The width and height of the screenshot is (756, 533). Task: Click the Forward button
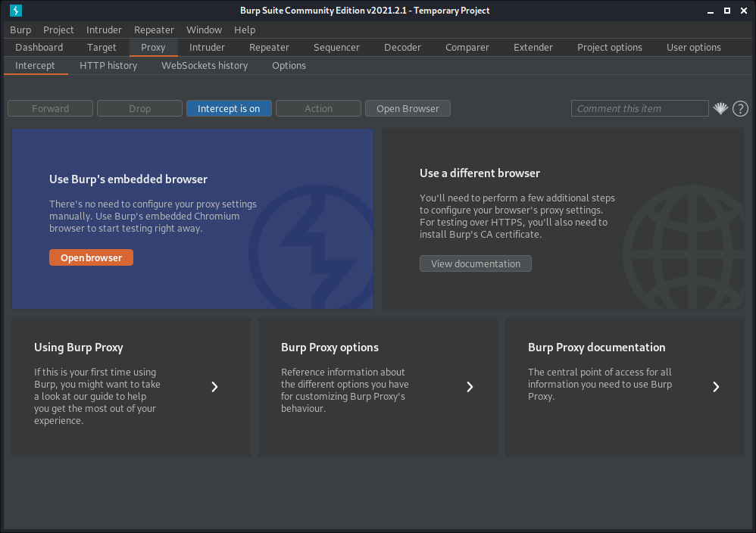50,108
